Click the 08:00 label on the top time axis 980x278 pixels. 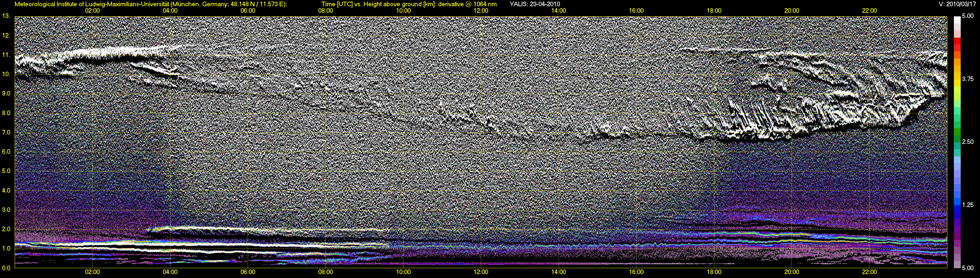click(326, 11)
